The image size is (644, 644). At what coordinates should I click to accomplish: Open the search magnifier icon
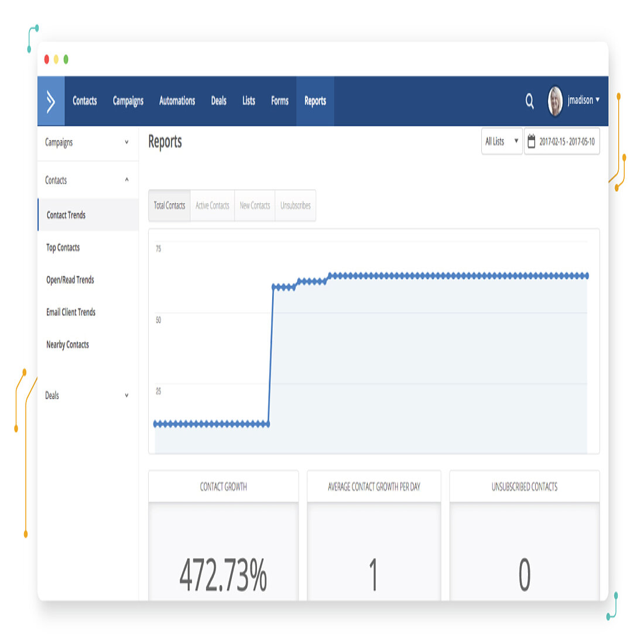(529, 101)
